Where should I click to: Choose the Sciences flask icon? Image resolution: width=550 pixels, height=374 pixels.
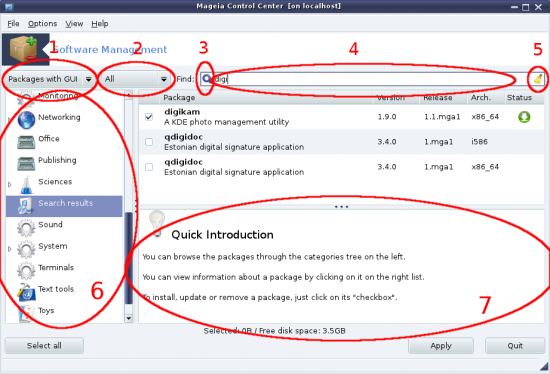[x=26, y=185]
